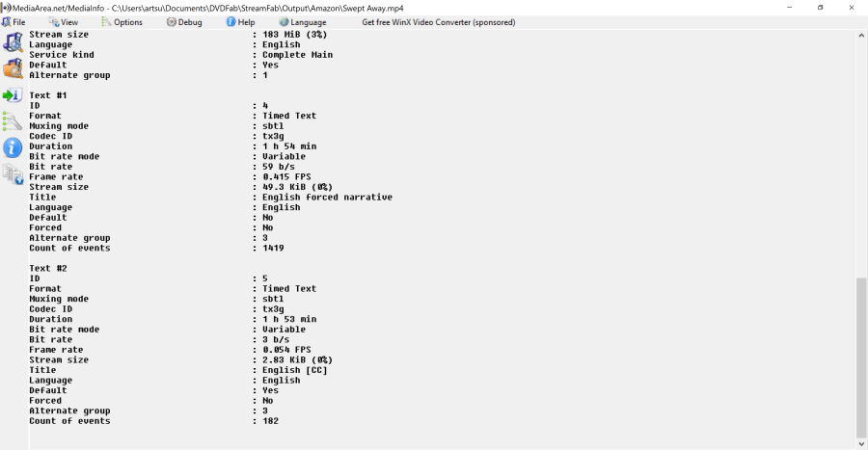This screenshot has height=450, width=868.
Task: Click the Open Folder sidebar icon
Action: [x=13, y=68]
